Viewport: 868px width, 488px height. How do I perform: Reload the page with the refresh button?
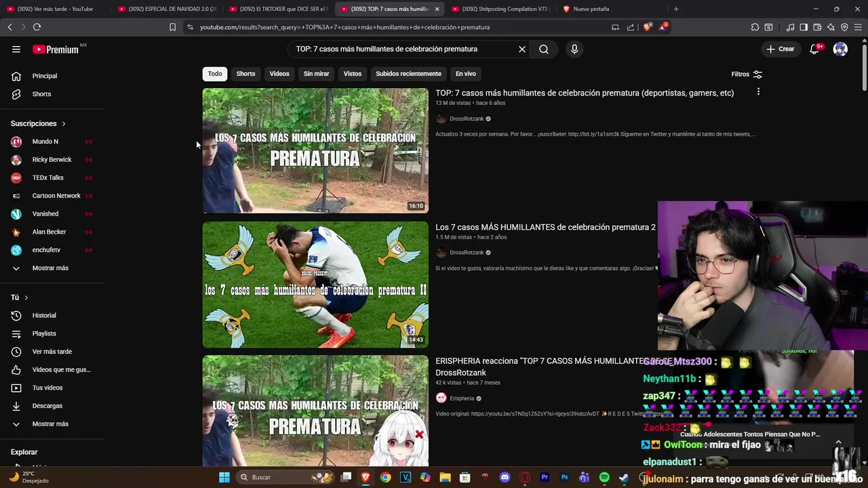point(37,27)
